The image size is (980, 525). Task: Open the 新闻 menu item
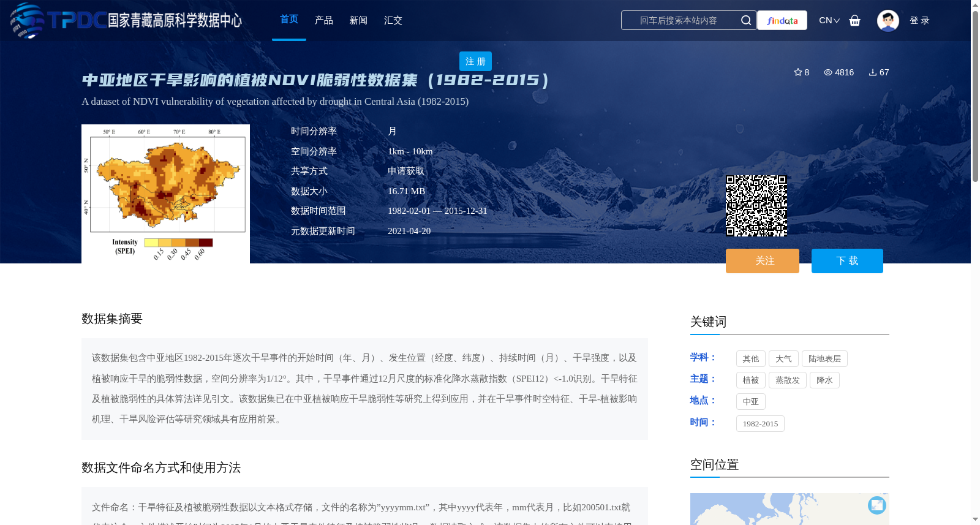click(x=358, y=20)
